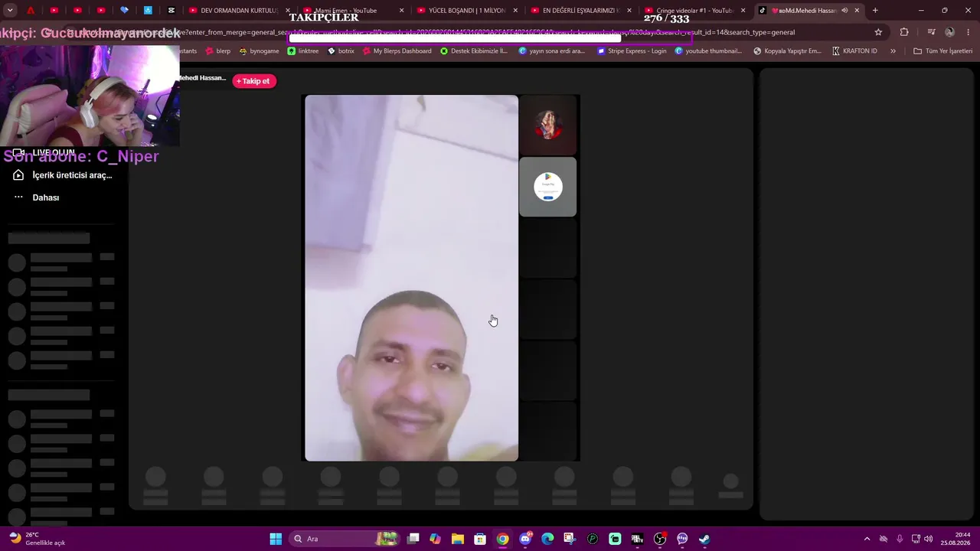Open the weather widget showing 26°C
Image resolution: width=980 pixels, height=551 pixels.
[37, 539]
